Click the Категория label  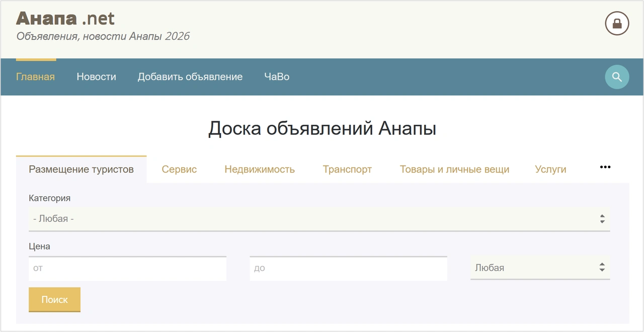point(49,198)
